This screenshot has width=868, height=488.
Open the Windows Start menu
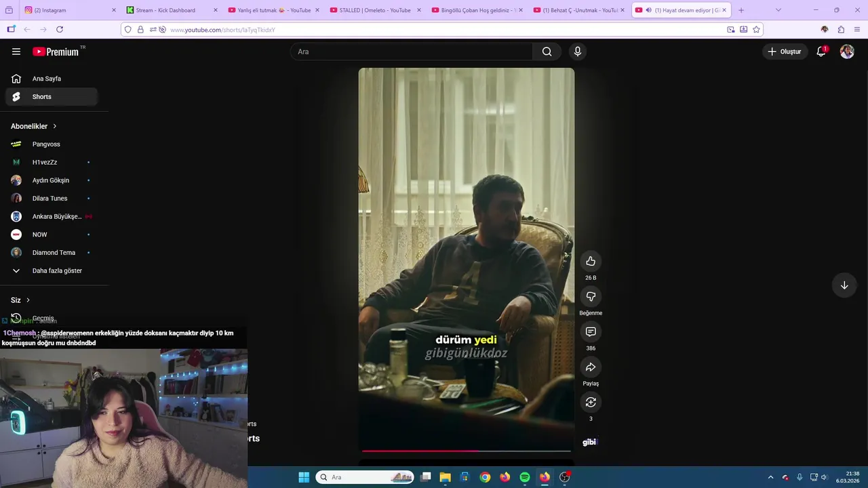[x=304, y=477]
